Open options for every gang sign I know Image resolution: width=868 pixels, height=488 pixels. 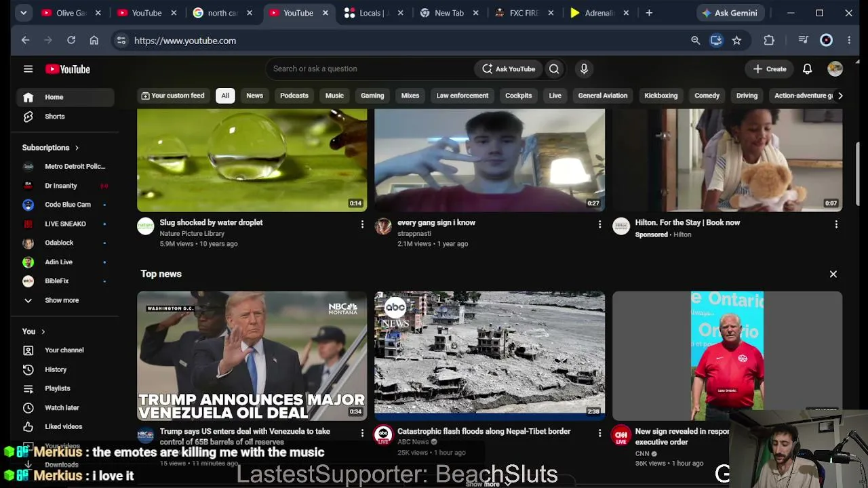[599, 224]
